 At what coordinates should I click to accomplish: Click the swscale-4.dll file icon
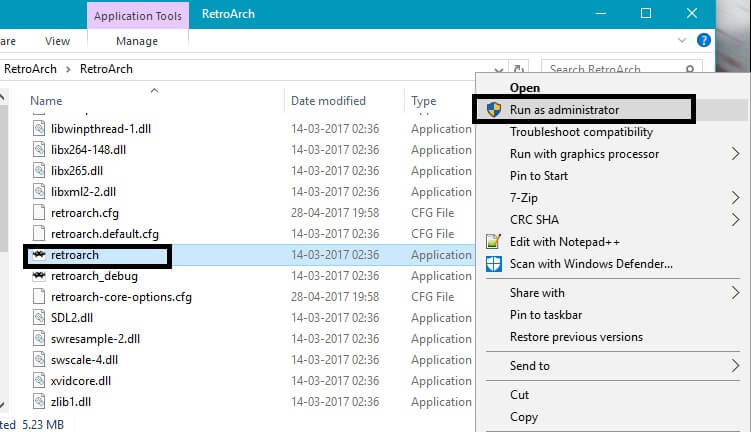tap(39, 360)
